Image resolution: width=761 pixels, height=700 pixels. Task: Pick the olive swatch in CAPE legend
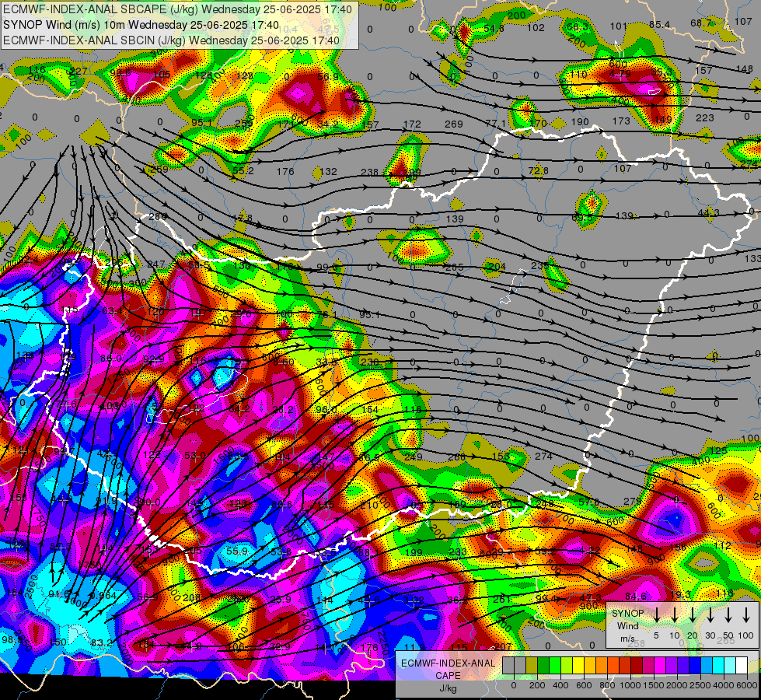(x=532, y=666)
